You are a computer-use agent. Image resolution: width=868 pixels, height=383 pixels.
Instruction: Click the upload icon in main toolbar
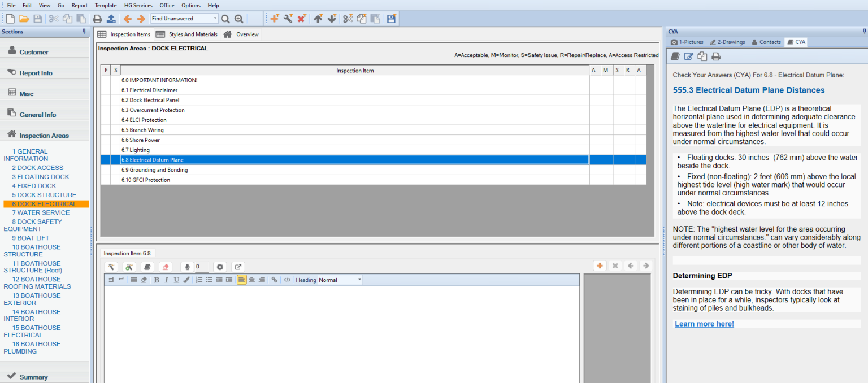[x=111, y=19]
